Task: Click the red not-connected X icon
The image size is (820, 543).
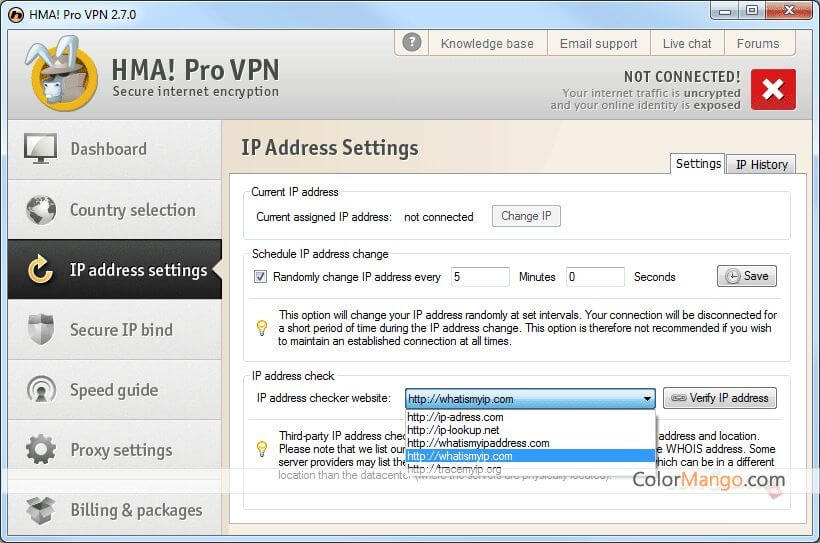Action: (773, 89)
